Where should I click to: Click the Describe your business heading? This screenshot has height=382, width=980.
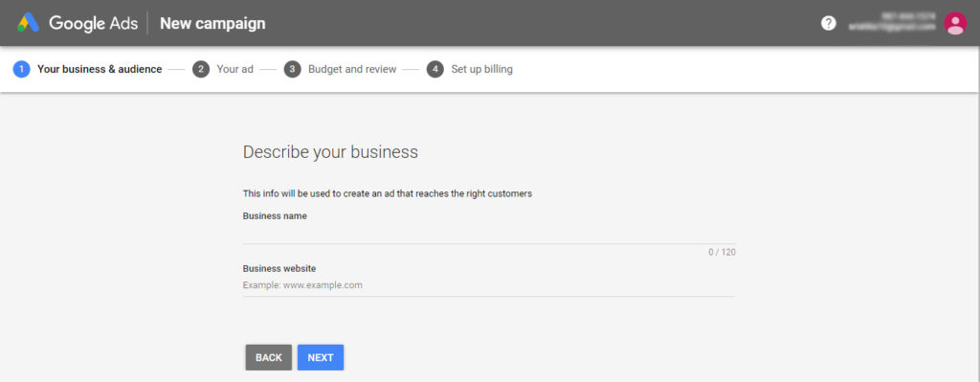[330, 152]
